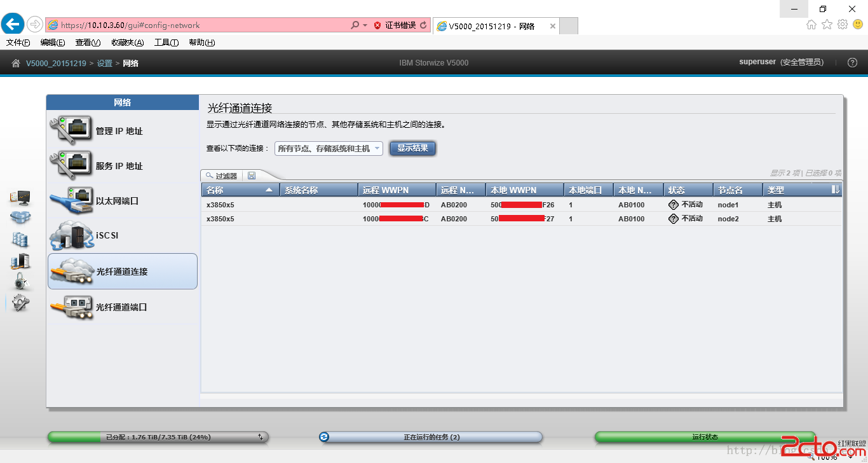Viewport: 868px width, 463px height.
Task: Open the Hosts icon in left rail
Action: coord(20,261)
